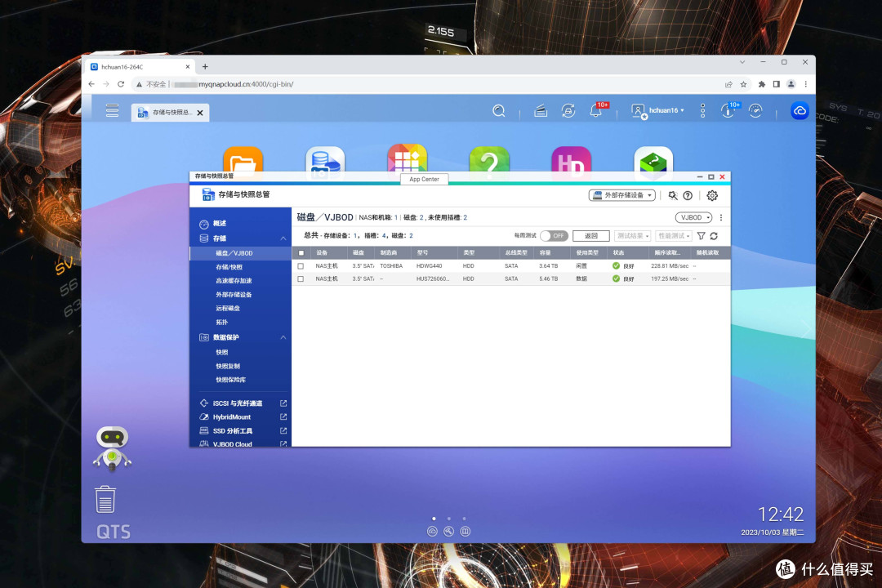
Task: Launch File Station orange folder desktop icon
Action: [243, 160]
